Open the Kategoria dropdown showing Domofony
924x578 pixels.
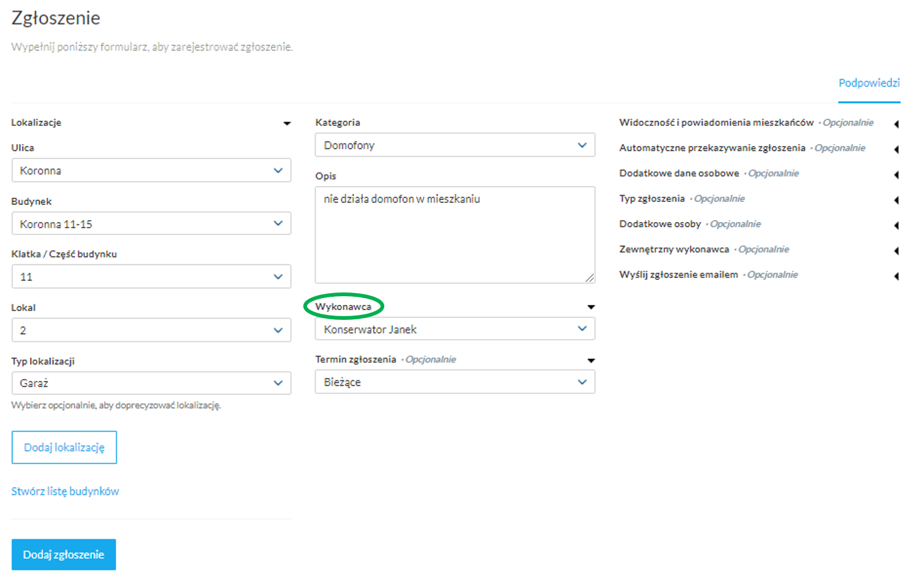pyautogui.click(x=455, y=145)
